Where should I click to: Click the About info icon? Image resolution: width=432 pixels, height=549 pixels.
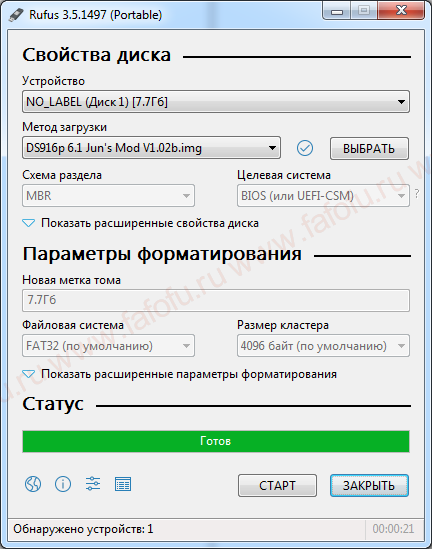click(x=63, y=484)
